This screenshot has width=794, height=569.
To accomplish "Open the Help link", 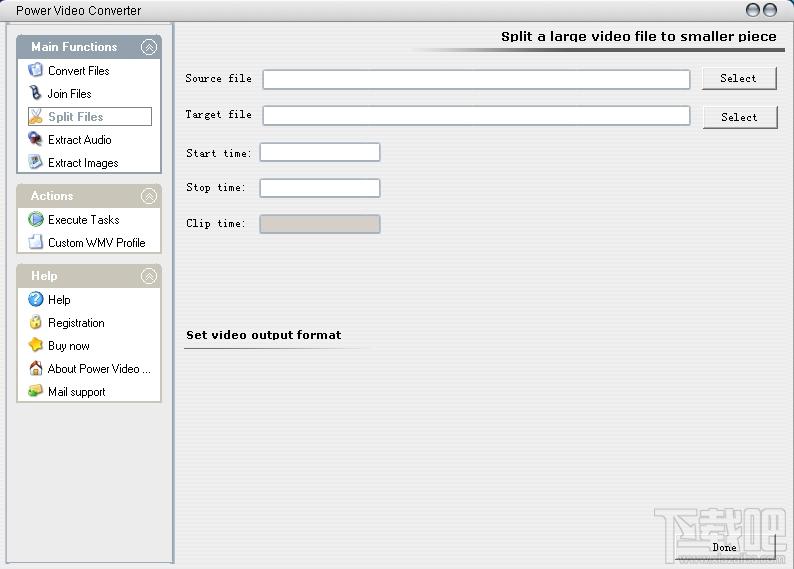I will 59,300.
